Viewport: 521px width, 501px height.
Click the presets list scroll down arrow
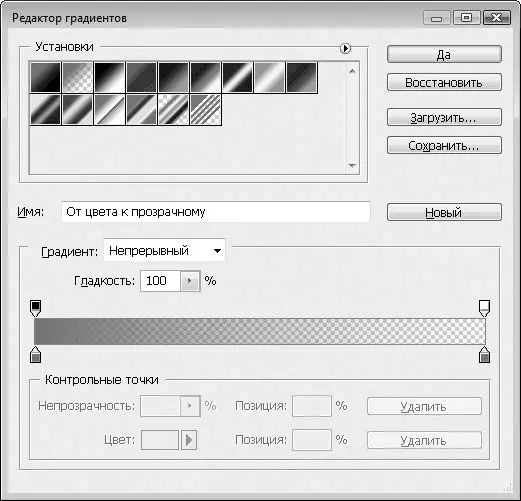(352, 166)
